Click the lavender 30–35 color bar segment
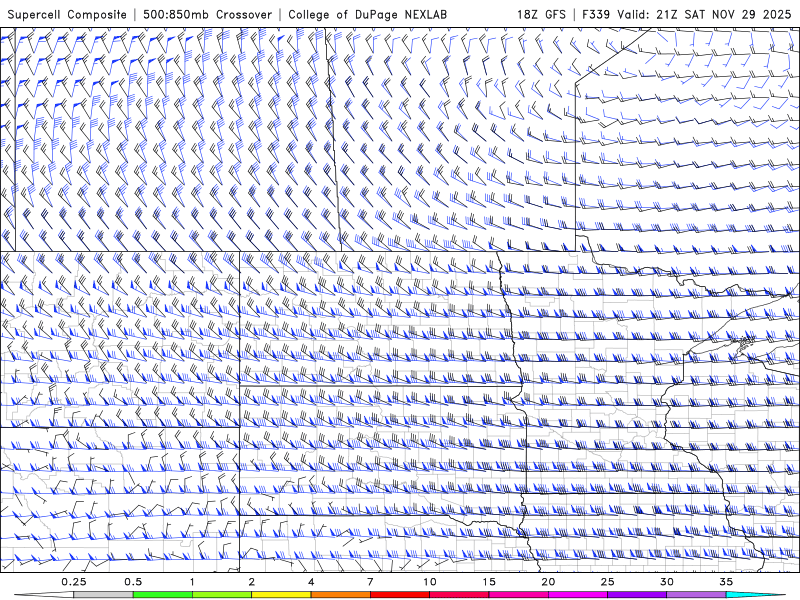 695,595
